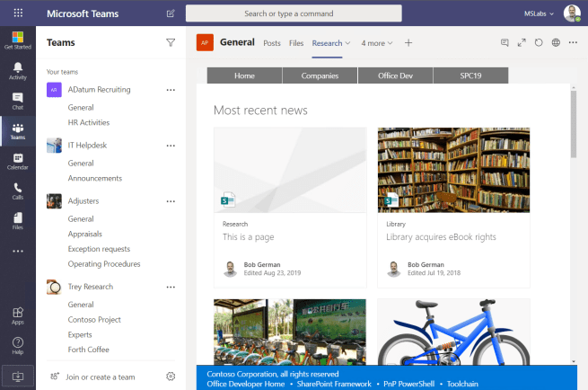
Task: Open Chat in the left rail
Action: coord(17,101)
